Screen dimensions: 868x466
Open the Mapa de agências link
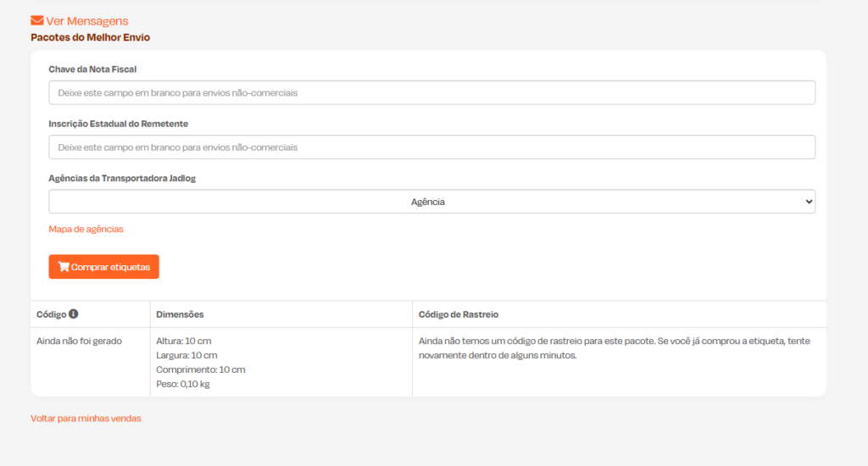pyautogui.click(x=86, y=229)
